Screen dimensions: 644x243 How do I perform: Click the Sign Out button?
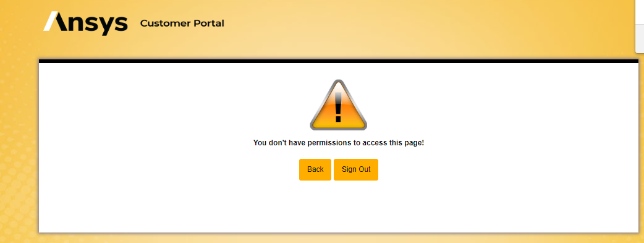point(355,169)
